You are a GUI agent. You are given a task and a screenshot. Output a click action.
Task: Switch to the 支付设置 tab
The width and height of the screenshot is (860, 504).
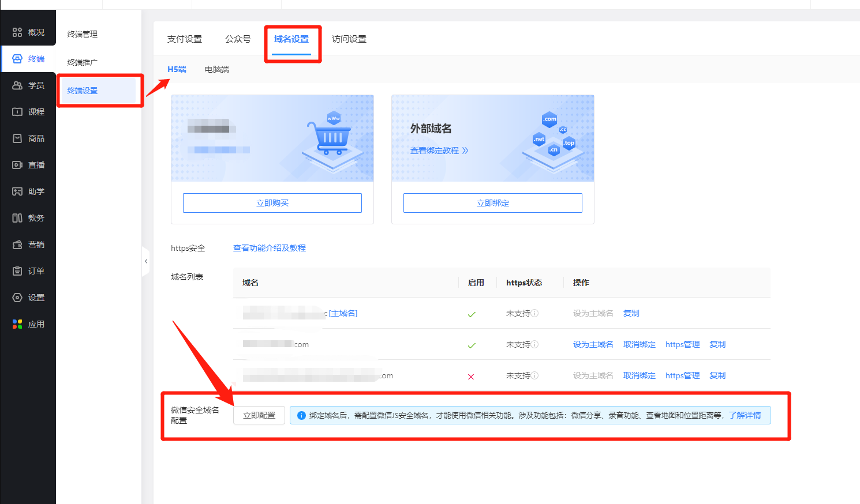coord(185,39)
